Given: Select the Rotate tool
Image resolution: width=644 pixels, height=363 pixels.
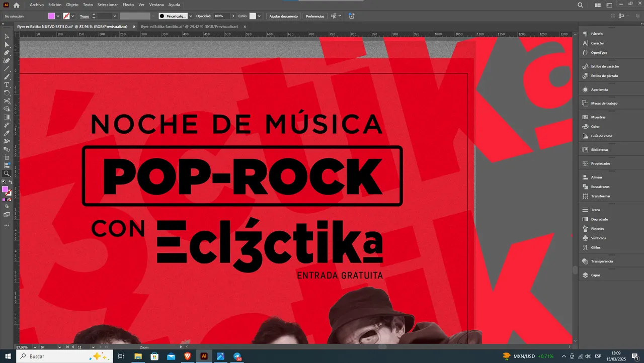Looking at the screenshot, I should coord(7,93).
